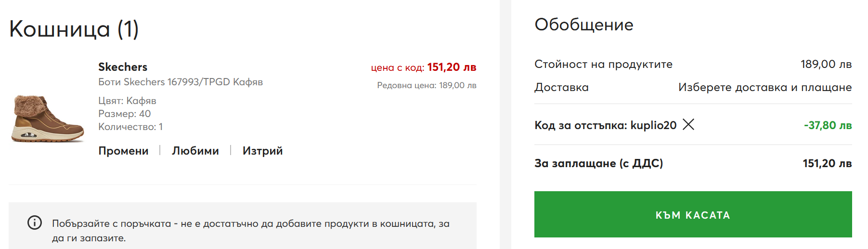Remove the kuplio20 discount code

[x=688, y=125]
